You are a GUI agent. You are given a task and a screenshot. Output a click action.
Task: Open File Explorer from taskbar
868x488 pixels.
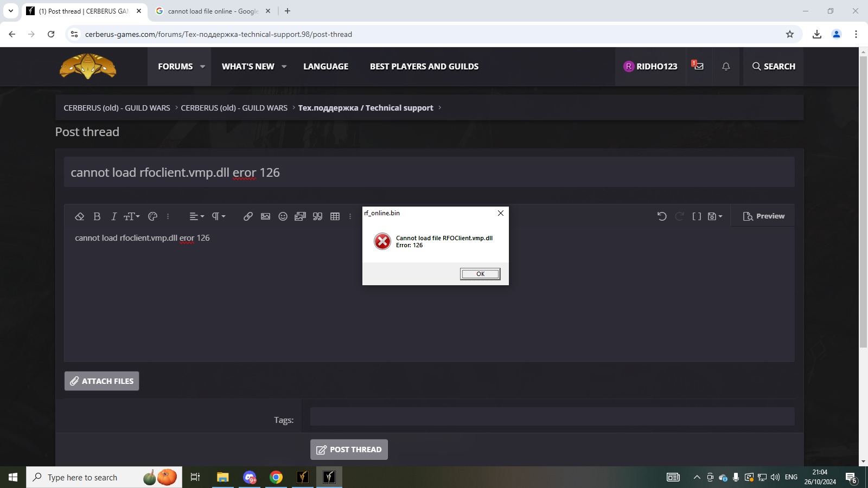pos(223,477)
